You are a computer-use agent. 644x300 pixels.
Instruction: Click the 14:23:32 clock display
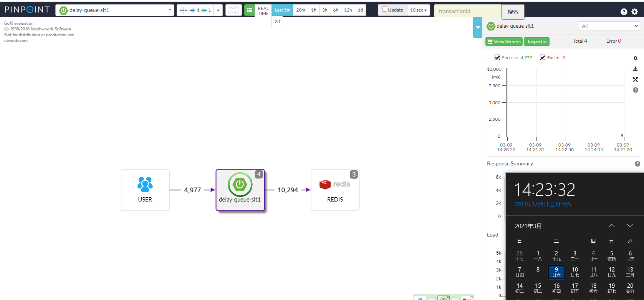point(545,190)
